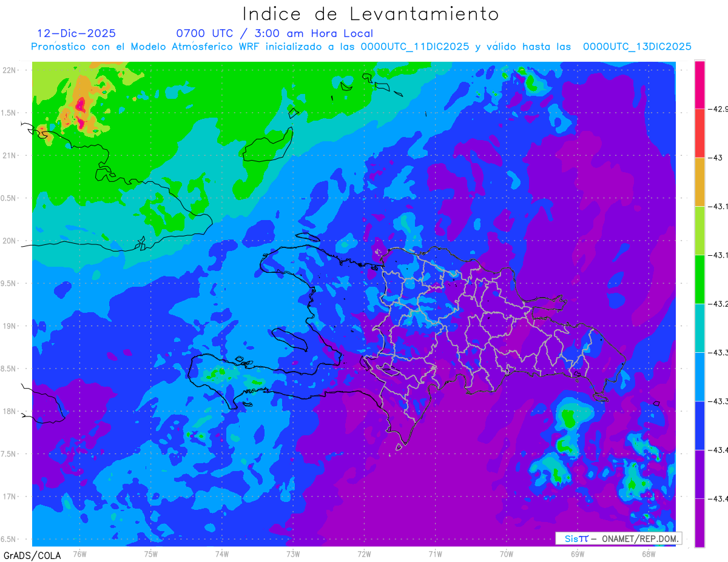Click the indigo legend color band
Screen dimensions: 728x562
[699, 474]
